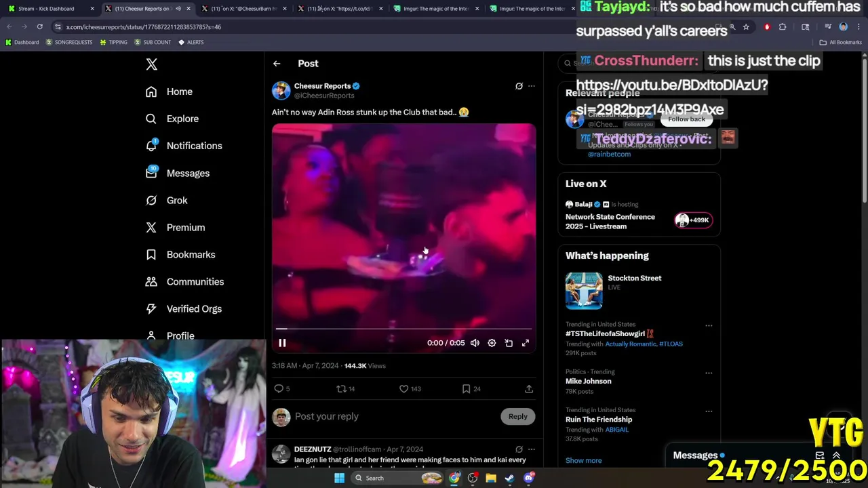The height and width of the screenshot is (488, 868).
Task: Close the Cheesur Reports browser tab
Action: 188,9
